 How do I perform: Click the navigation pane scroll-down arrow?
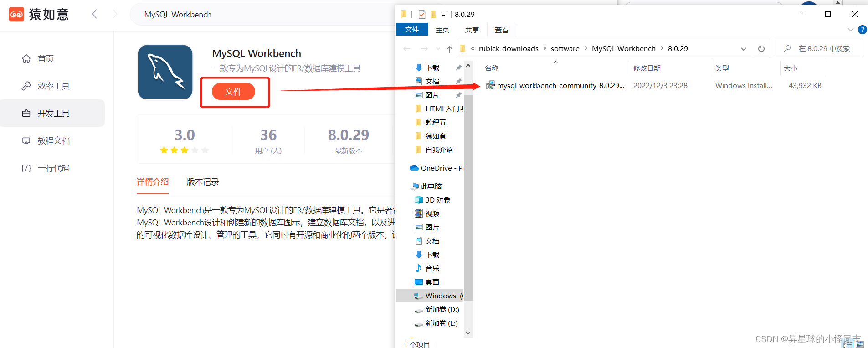tap(468, 333)
